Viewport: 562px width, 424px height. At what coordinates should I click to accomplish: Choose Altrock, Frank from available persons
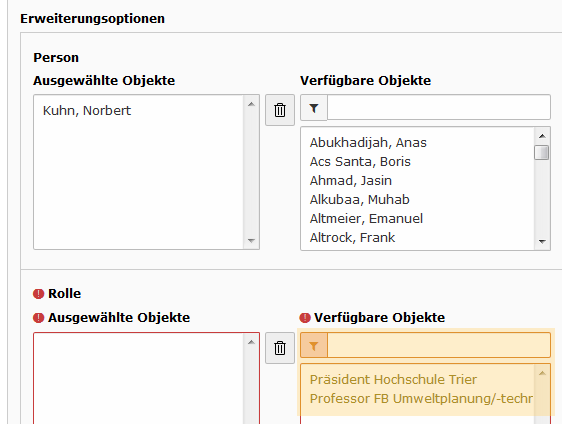[x=352, y=238]
